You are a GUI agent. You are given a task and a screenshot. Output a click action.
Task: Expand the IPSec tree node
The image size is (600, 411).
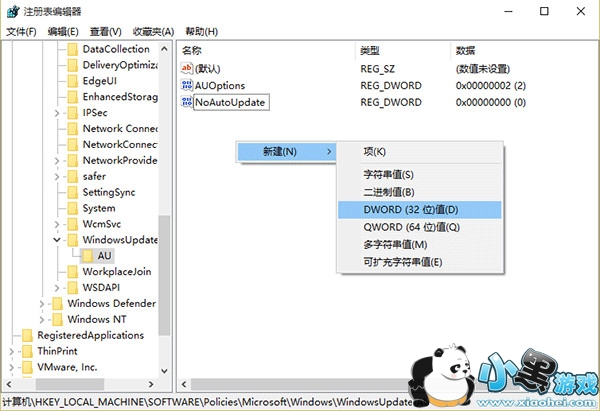tap(57, 113)
